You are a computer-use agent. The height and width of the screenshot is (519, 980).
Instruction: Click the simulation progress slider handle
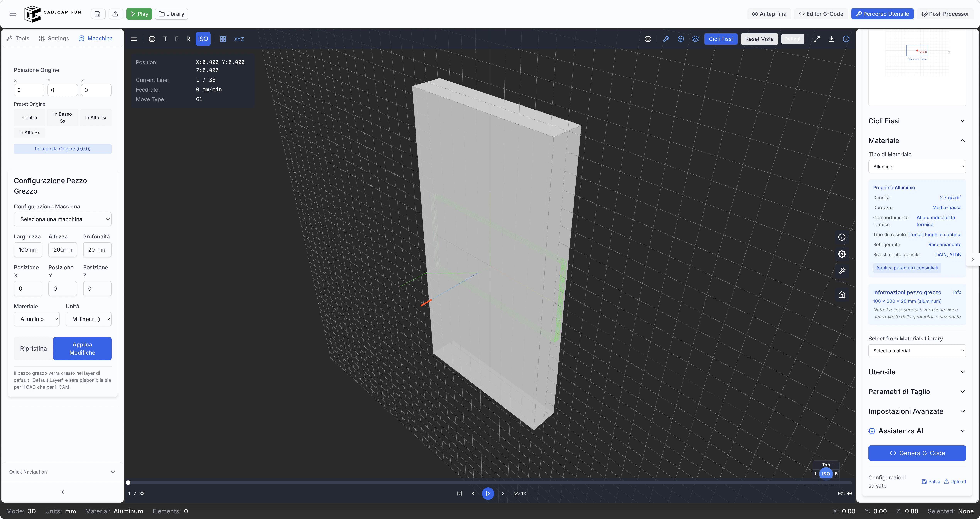(x=128, y=483)
